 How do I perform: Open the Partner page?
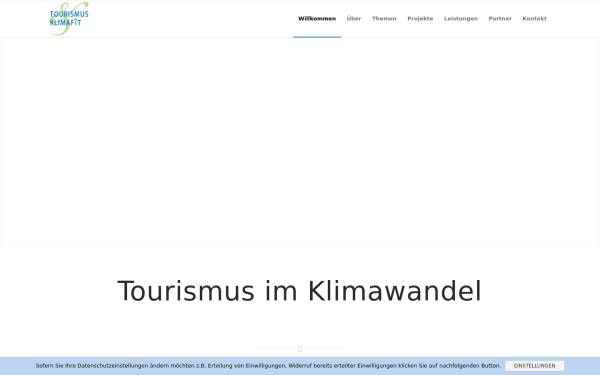click(x=500, y=19)
